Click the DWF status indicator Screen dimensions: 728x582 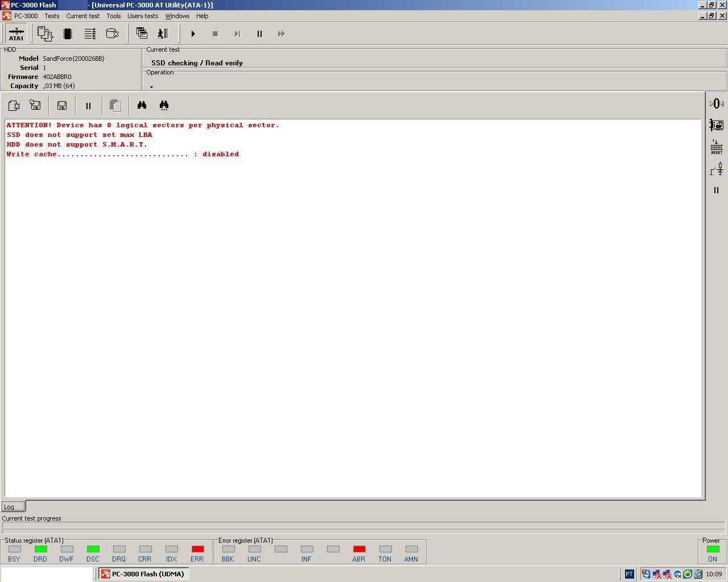coord(67,549)
